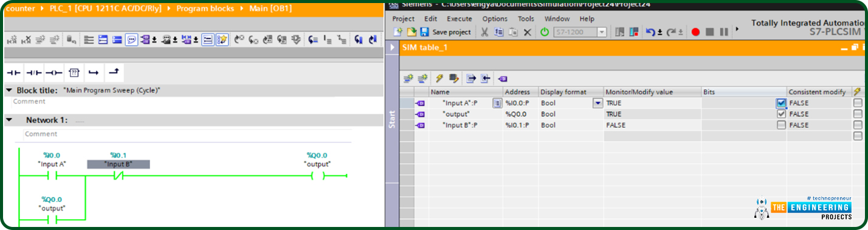The image size is (868, 230).
Task: Toggle network comments speech-bubble icon
Action: 131,40
